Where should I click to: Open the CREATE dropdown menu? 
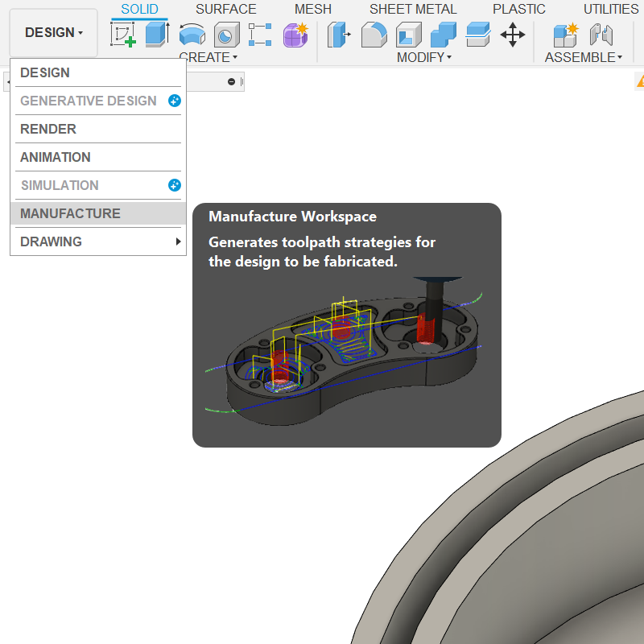coord(208,57)
